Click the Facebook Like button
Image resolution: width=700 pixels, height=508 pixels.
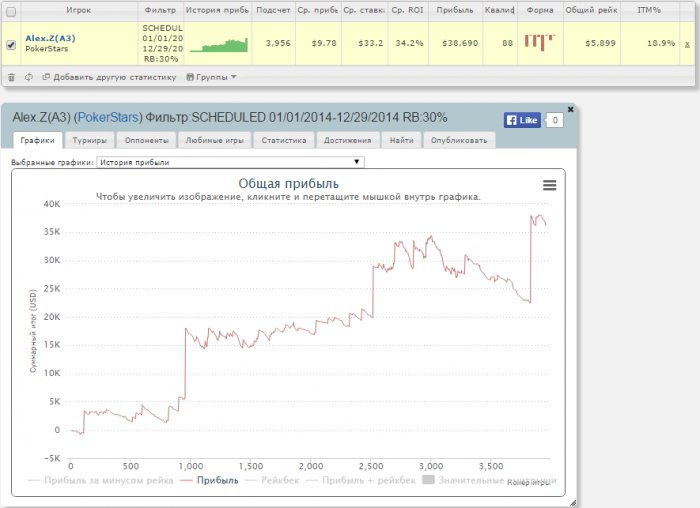(522, 120)
